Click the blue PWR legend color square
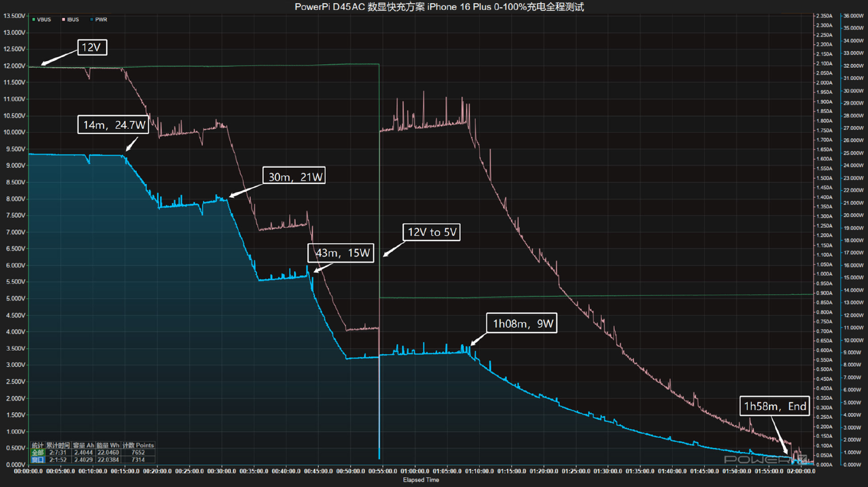 click(92, 19)
